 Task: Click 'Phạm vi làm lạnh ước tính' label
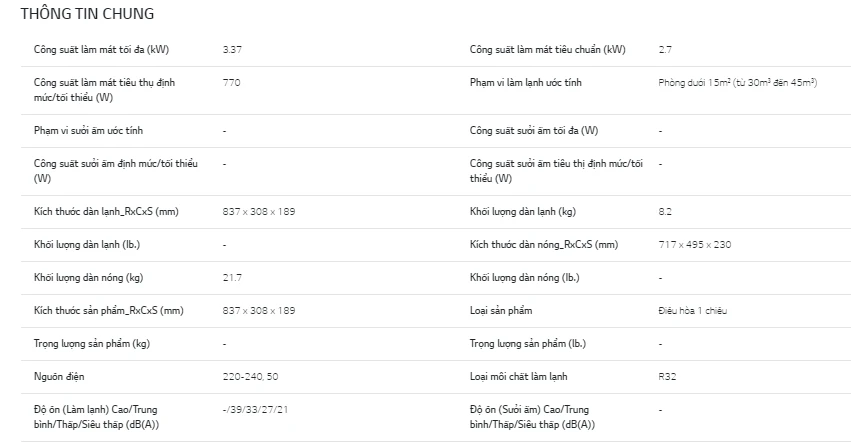tap(528, 82)
